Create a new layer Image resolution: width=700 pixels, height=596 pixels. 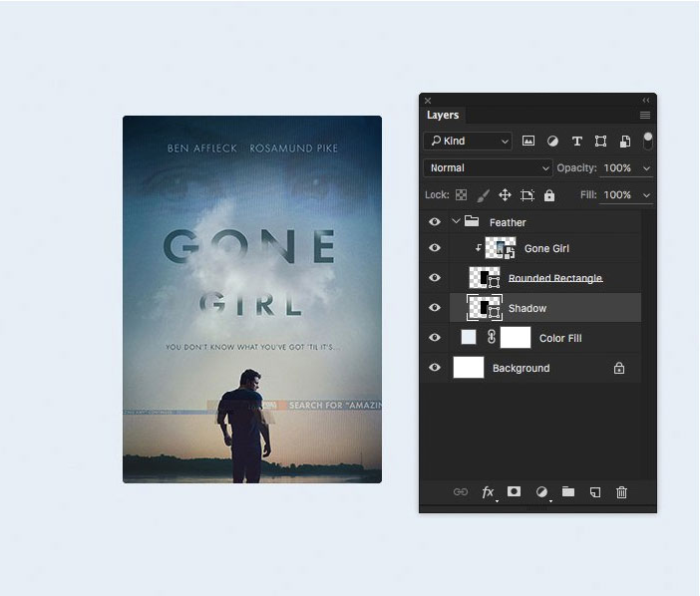pos(595,492)
